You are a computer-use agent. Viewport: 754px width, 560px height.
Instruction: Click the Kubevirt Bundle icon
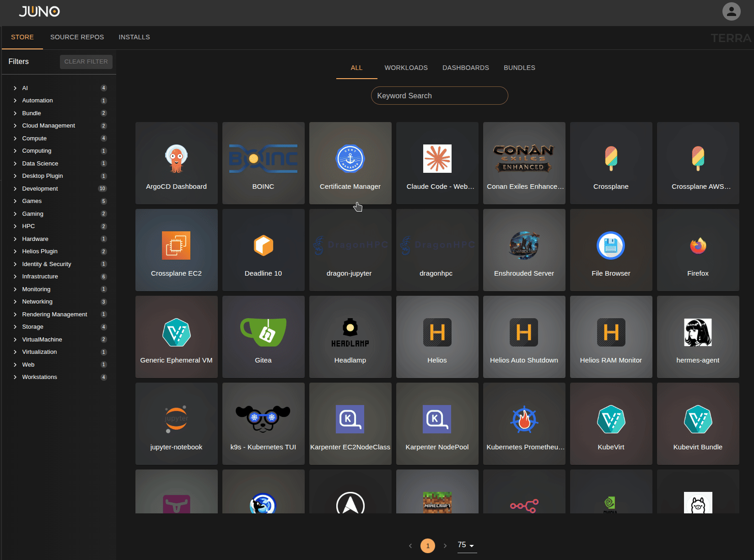[698, 419]
